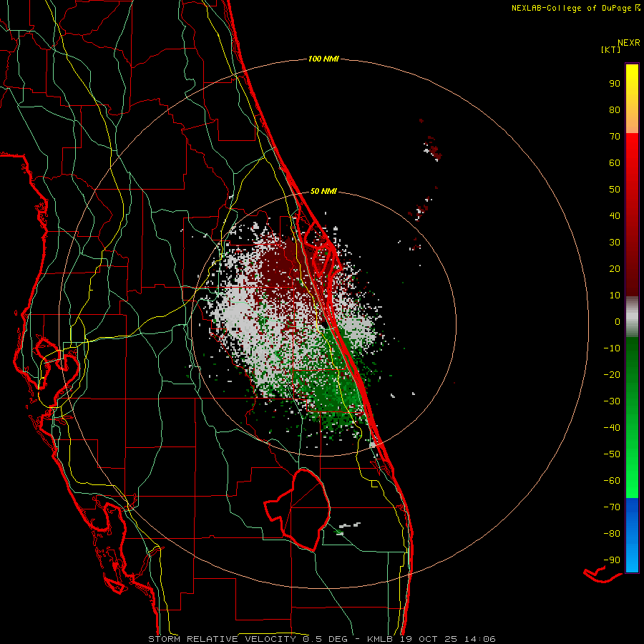Screen dimensions: 644x644
Task: Click the 60 value on velocity scale
Action: 615,162
